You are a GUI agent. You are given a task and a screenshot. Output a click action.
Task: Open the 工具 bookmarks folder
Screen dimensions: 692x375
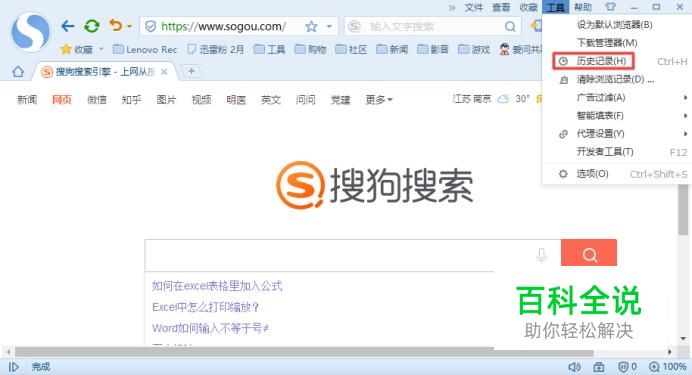pos(270,49)
